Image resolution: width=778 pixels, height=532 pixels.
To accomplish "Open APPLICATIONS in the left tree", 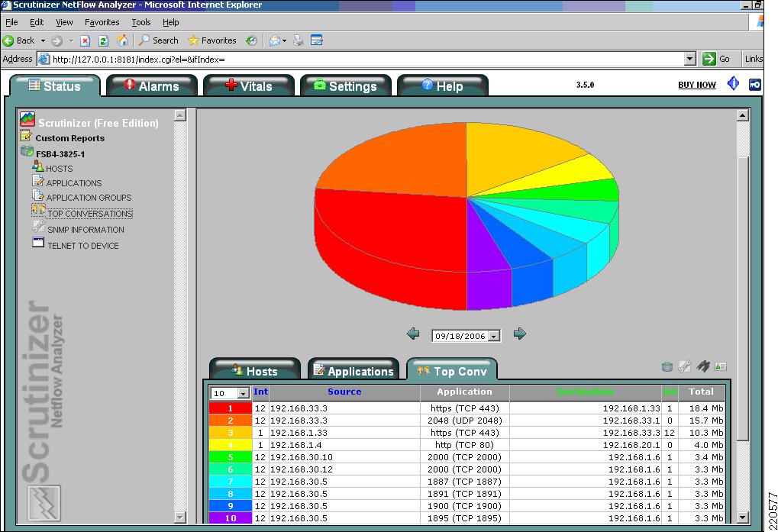I will click(x=74, y=183).
